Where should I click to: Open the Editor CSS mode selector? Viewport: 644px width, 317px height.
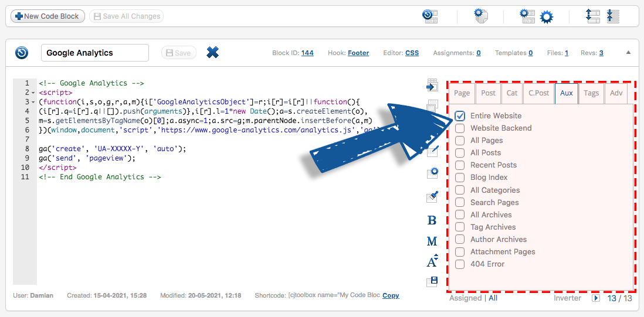(x=412, y=53)
